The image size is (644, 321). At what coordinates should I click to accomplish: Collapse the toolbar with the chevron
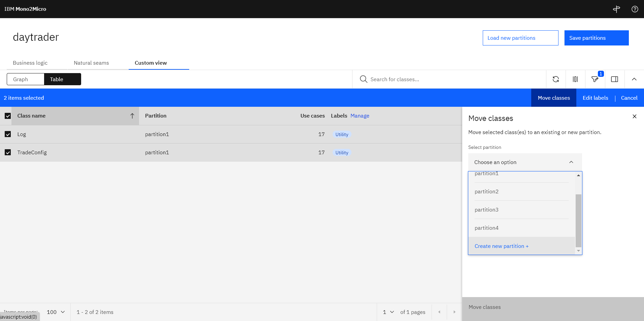634,79
